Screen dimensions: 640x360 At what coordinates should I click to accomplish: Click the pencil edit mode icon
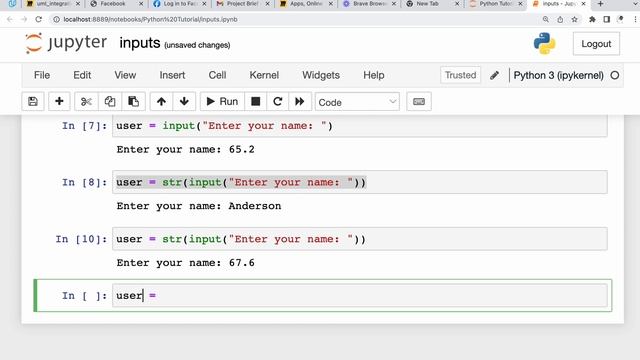[x=494, y=75]
